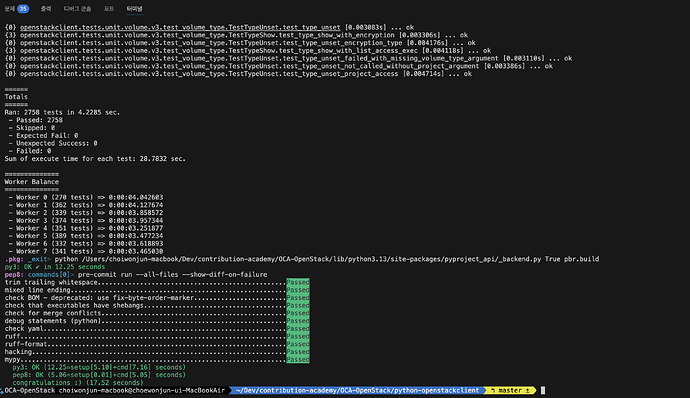Click the 'Worker 5 (389 tests)' row

click(86, 236)
